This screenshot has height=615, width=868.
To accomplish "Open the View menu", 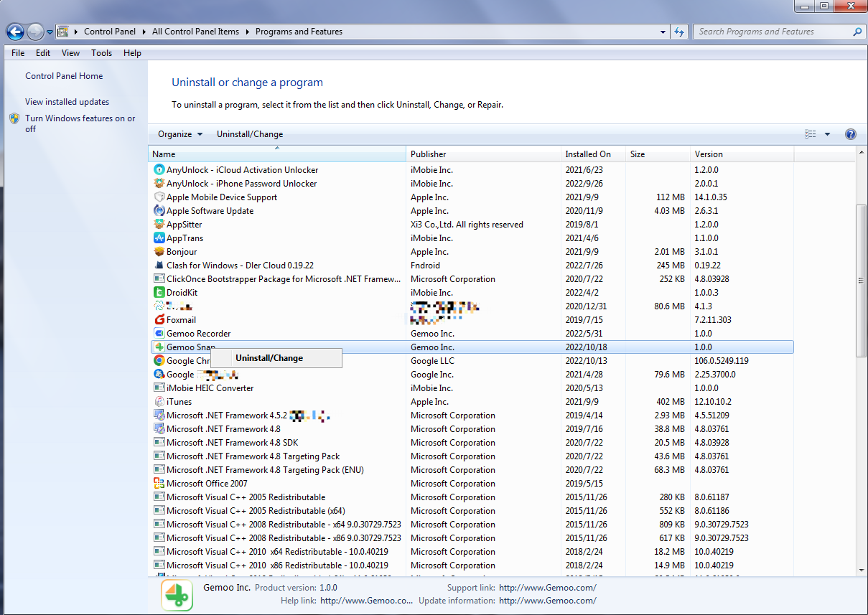I will click(x=70, y=53).
